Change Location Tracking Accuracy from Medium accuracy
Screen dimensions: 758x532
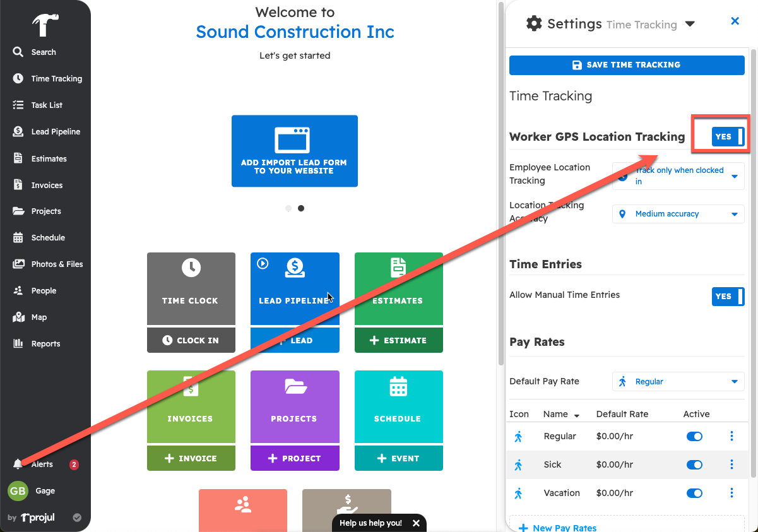[678, 214]
